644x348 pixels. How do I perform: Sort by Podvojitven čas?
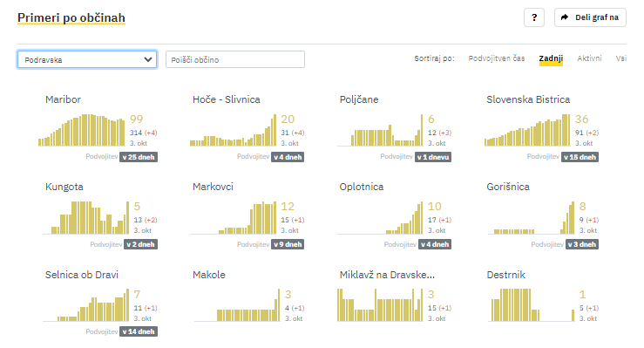coord(497,58)
